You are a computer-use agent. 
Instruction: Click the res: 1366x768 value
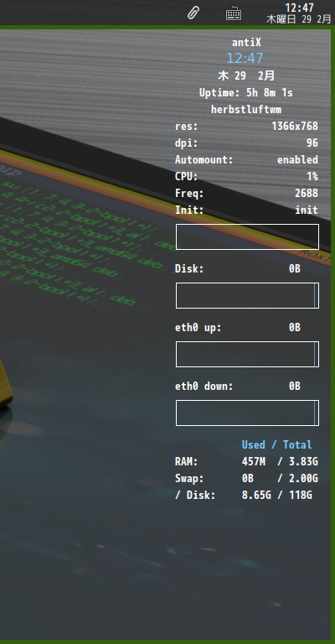pos(295,126)
